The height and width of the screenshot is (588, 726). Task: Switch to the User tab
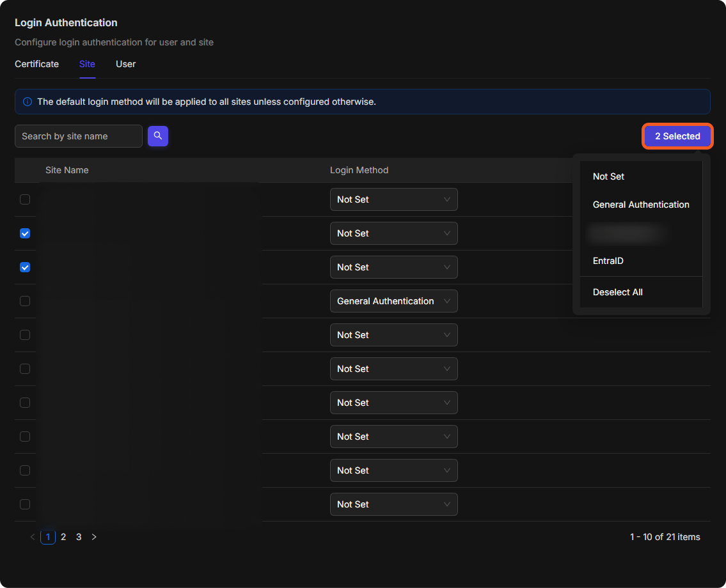tap(125, 64)
